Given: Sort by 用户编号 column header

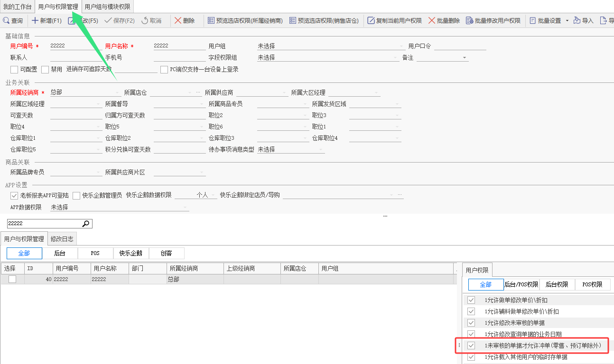Looking at the screenshot, I should pos(72,268).
